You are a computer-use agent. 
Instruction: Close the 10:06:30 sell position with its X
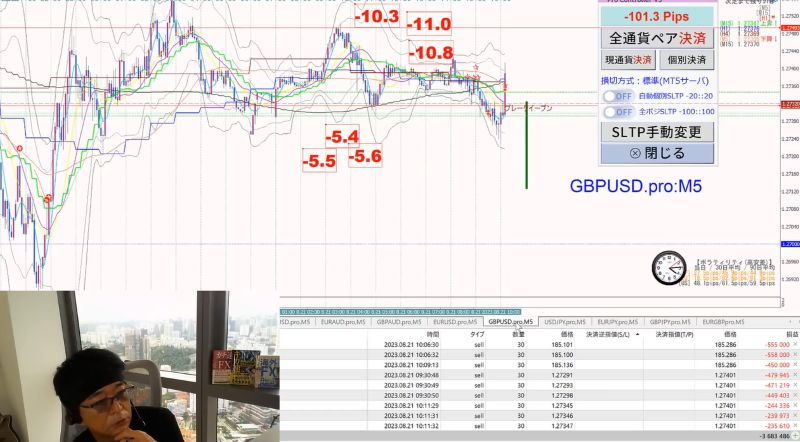[x=795, y=345]
